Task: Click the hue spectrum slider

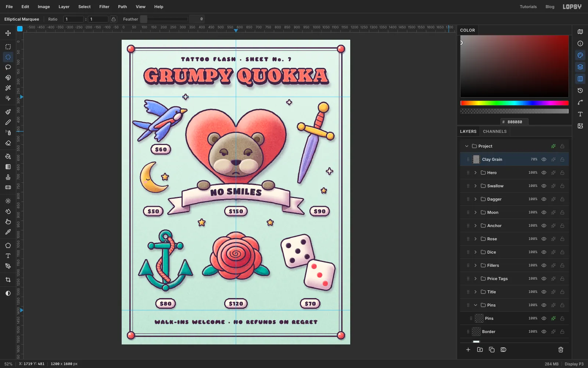Action: (x=514, y=103)
